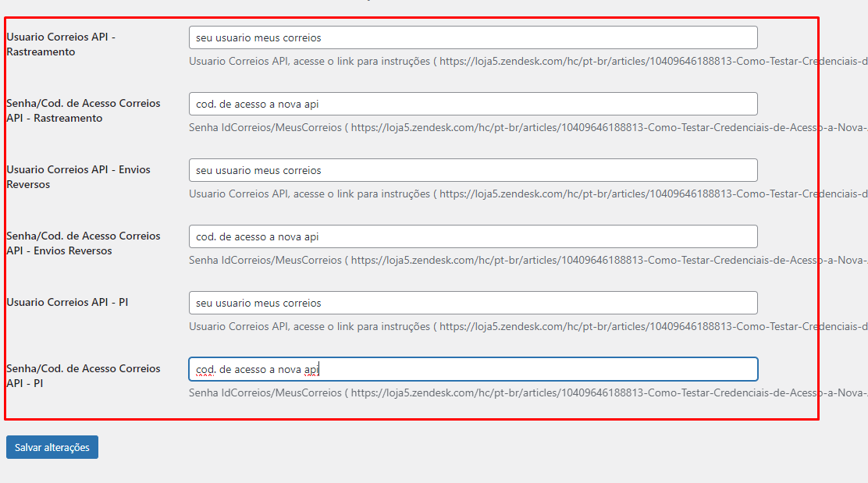Focus the Usuario Correios API - Rastreamento field

[473, 37]
